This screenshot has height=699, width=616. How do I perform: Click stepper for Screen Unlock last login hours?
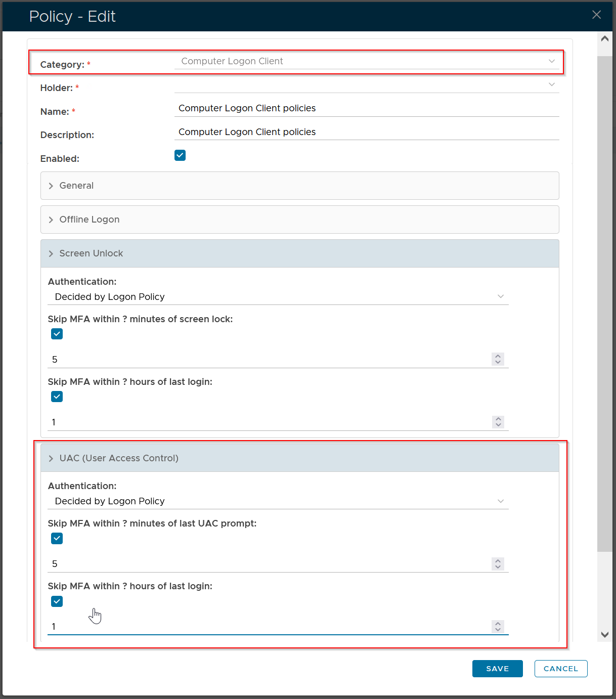[x=498, y=422]
